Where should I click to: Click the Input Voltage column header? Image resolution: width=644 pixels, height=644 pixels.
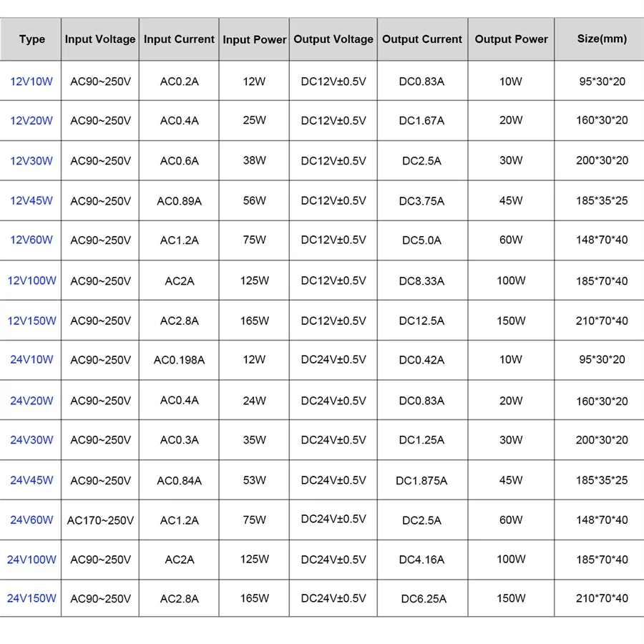pyautogui.click(x=100, y=39)
